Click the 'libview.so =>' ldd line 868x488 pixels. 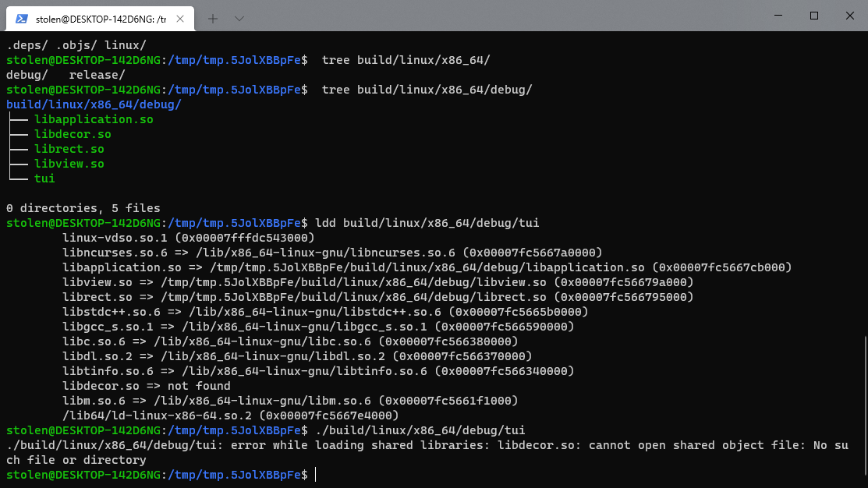pos(377,282)
